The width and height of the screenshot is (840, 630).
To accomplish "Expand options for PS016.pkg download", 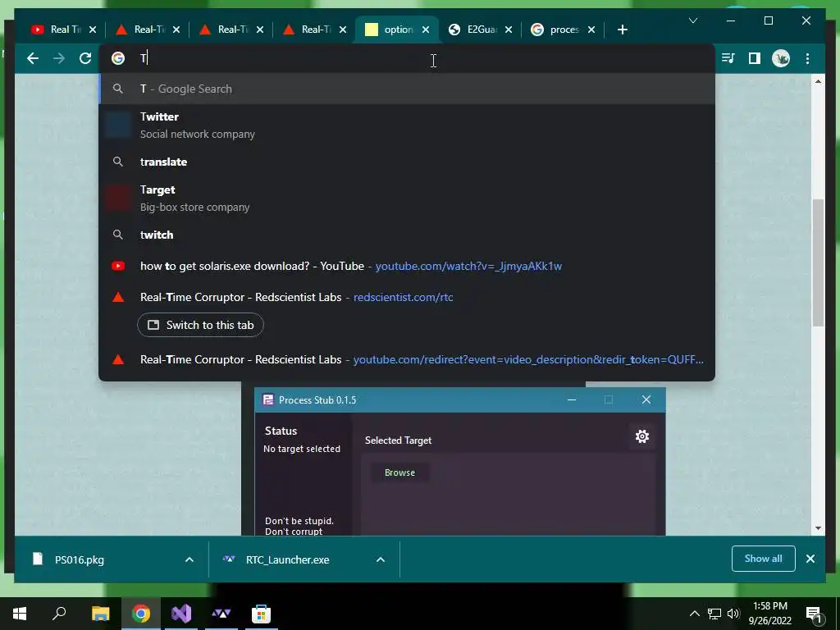I will tap(189, 559).
